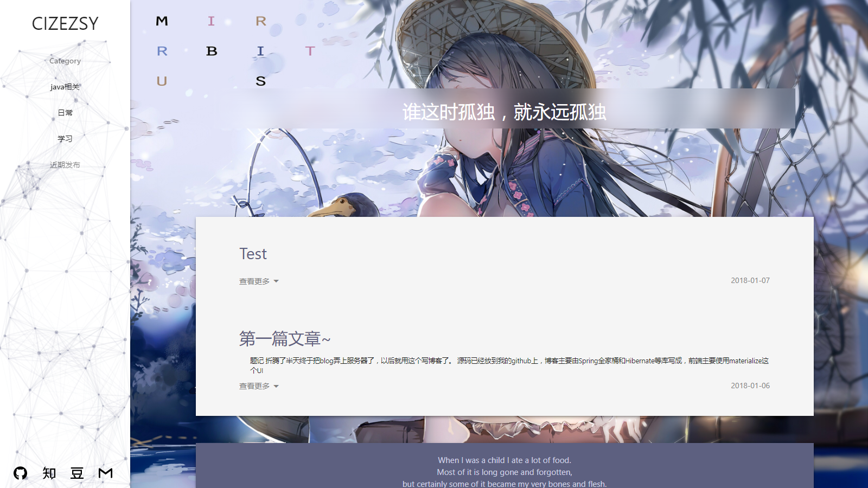Image resolution: width=868 pixels, height=488 pixels.
Task: Open the Zhihu (知) link icon
Action: click(x=49, y=473)
